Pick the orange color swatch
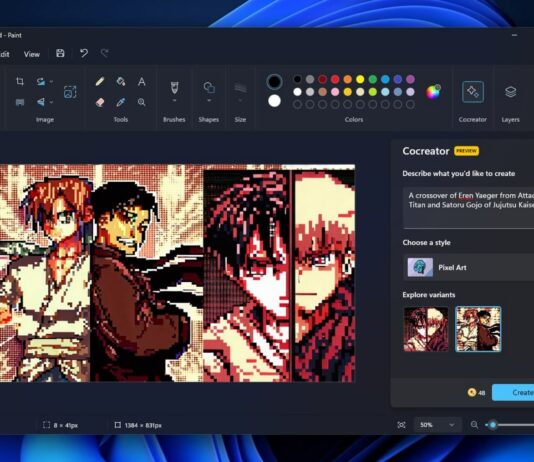 (347, 79)
